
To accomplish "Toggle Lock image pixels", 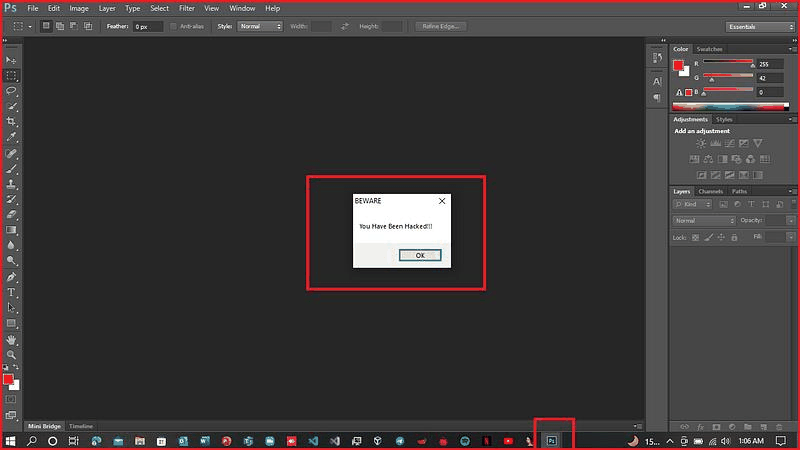I will [x=708, y=237].
